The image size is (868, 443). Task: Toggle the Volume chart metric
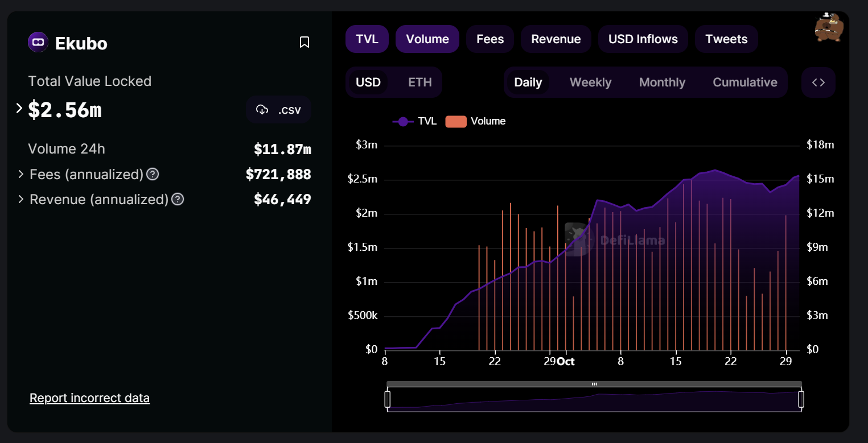coord(427,39)
